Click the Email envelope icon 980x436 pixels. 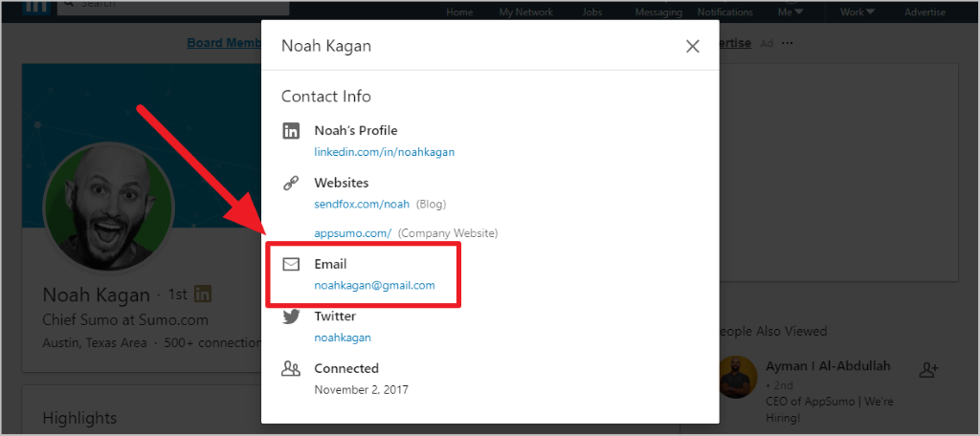point(291,264)
